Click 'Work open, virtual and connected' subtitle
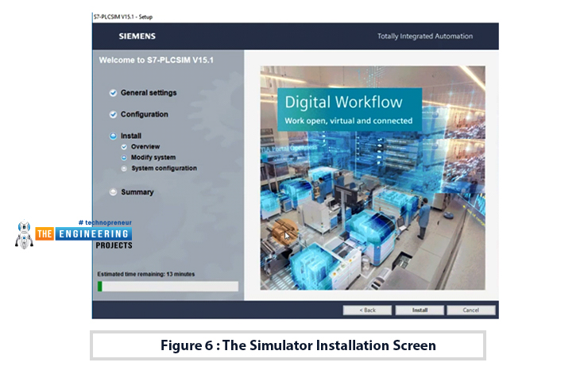This screenshot has width=588, height=370. pos(348,121)
